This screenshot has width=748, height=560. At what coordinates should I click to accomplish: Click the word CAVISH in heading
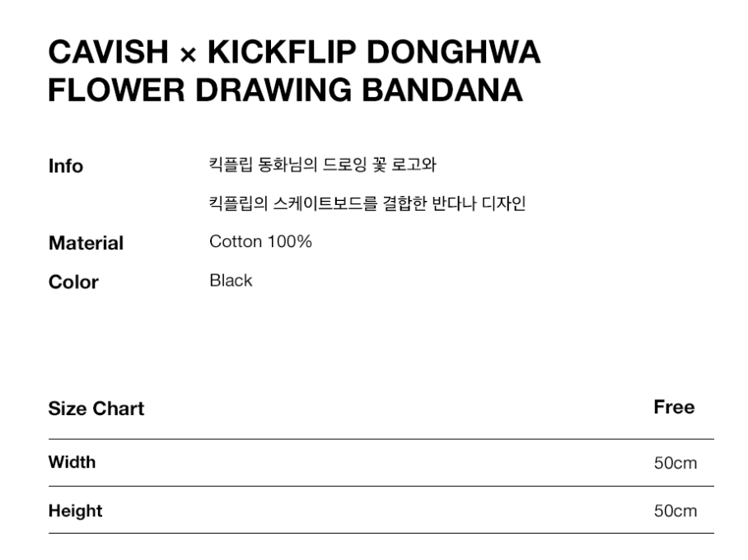(108, 54)
